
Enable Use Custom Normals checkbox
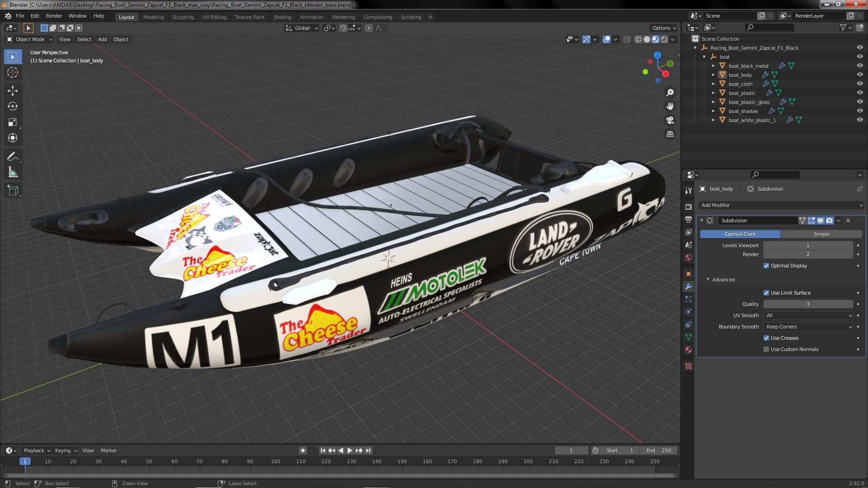pos(766,349)
